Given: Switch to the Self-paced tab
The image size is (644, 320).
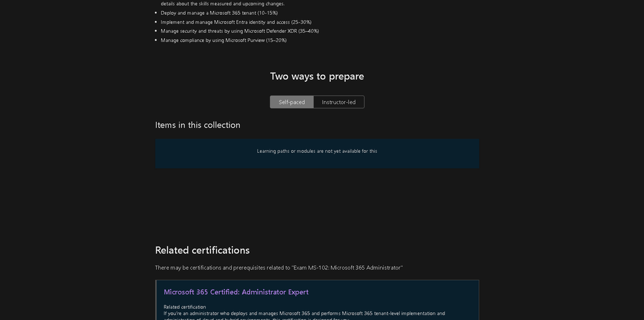Looking at the screenshot, I should click(x=292, y=102).
